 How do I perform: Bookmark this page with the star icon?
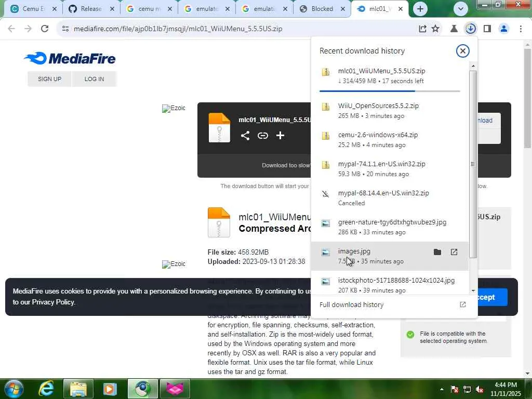[x=436, y=29]
